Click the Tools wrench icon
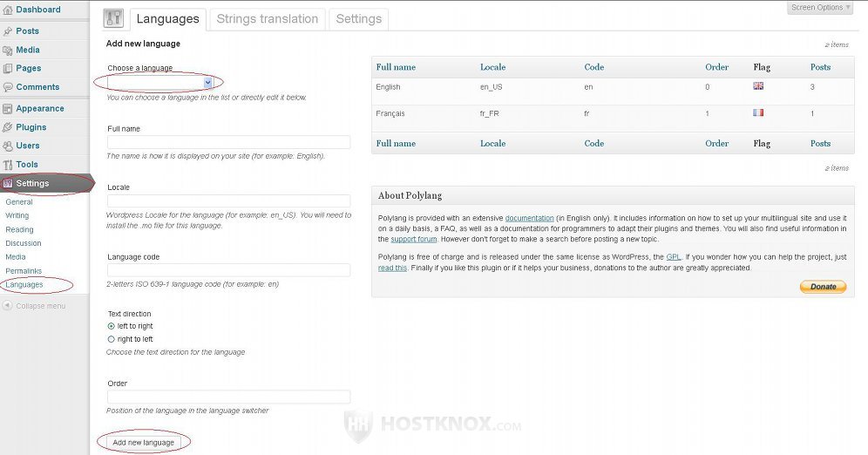Screen dimensions: 868x455 click(x=7, y=165)
